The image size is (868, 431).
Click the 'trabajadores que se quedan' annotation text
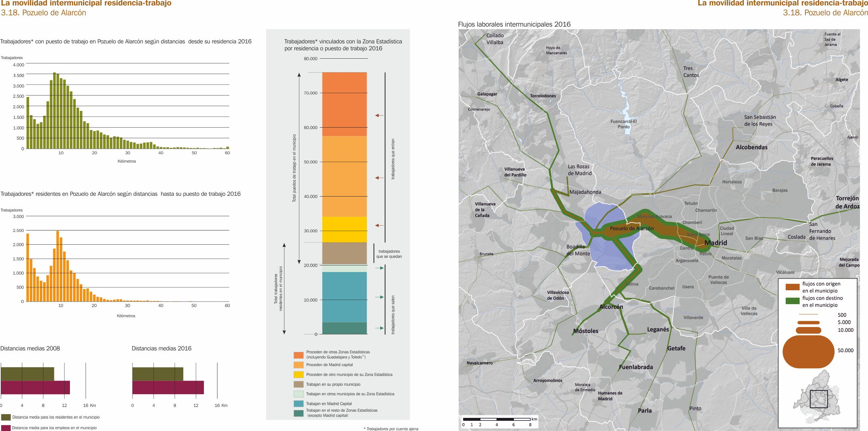point(389,254)
